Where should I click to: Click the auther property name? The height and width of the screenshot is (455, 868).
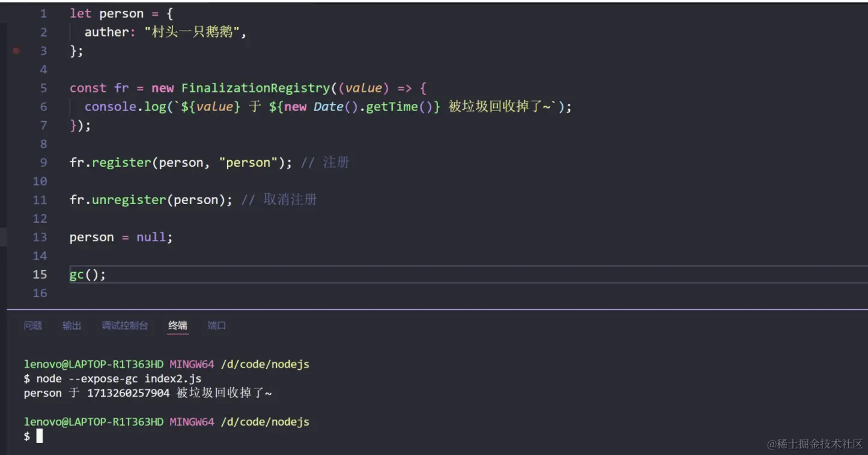(x=106, y=32)
